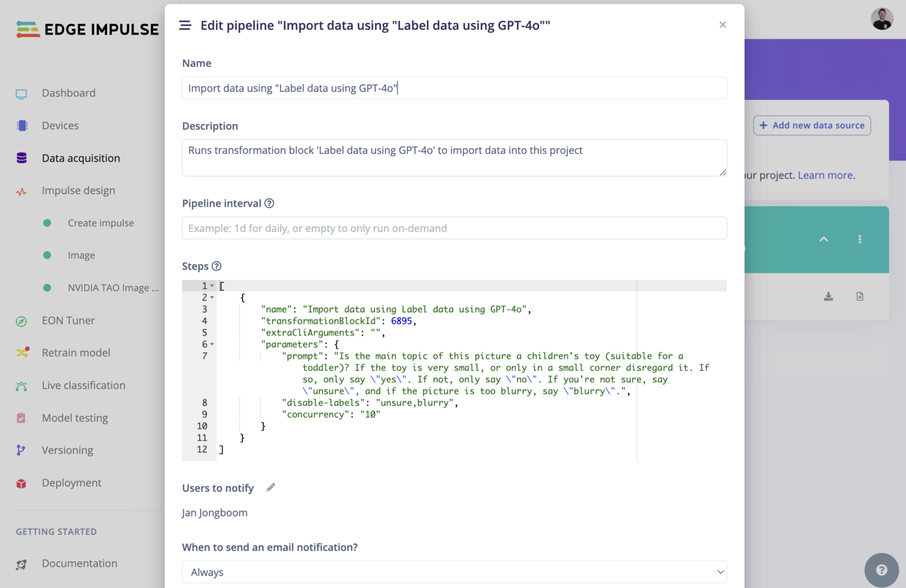
Task: Open the email notification dropdown set to Always
Action: pyautogui.click(x=454, y=572)
